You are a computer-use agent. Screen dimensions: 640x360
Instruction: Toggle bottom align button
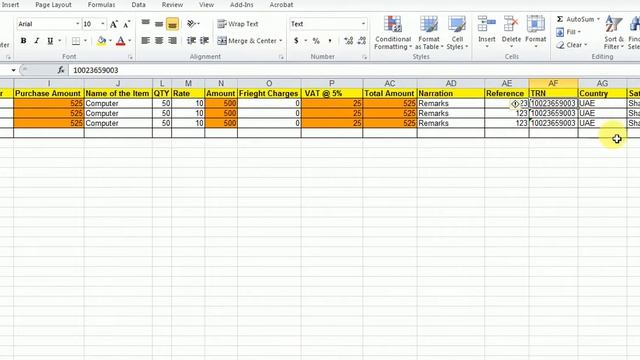(x=172, y=24)
